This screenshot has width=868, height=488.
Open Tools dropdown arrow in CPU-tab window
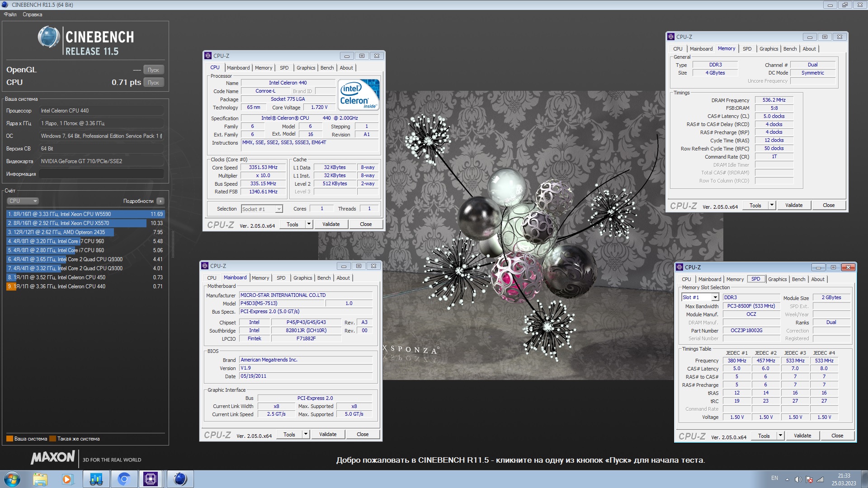point(309,224)
